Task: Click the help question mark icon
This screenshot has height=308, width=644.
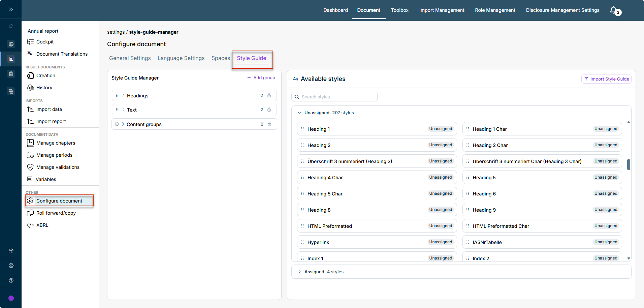Action: pyautogui.click(x=11, y=280)
